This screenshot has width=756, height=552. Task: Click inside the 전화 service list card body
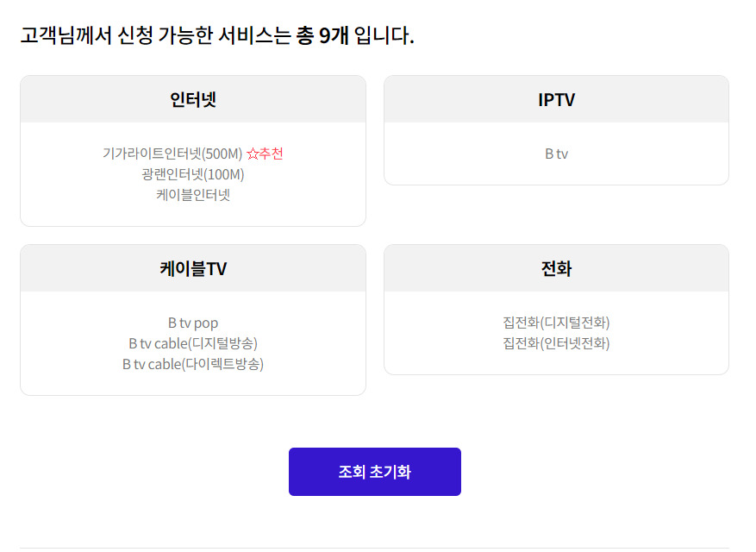point(556,332)
